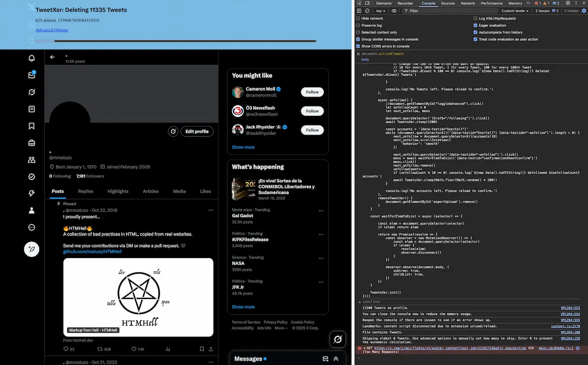The width and height of the screenshot is (588, 365).
Task: Show the console sidebar panel icon
Action: (359, 11)
